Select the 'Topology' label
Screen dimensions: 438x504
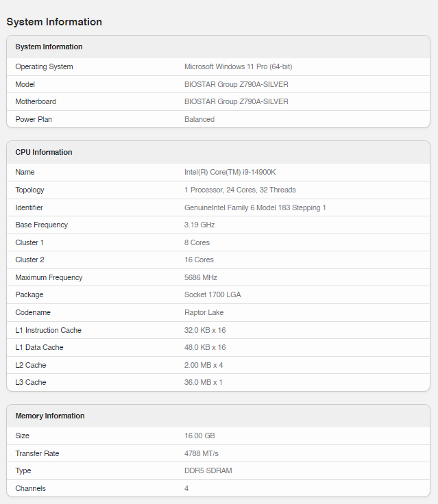tap(29, 190)
